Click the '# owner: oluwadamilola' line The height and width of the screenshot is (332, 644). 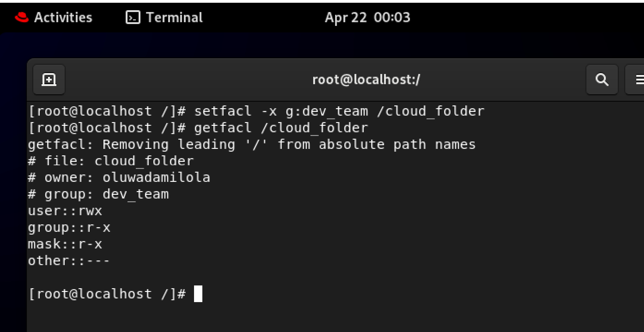click(119, 178)
